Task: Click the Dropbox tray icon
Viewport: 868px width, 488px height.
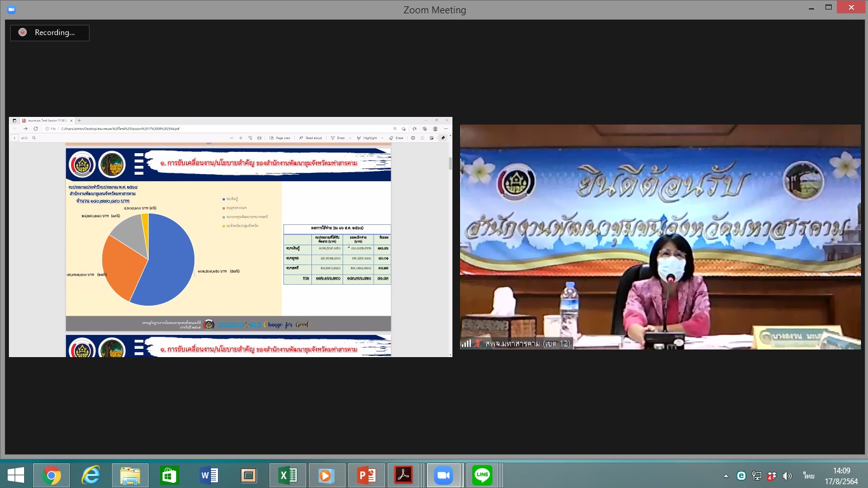Action: pyautogui.click(x=771, y=476)
